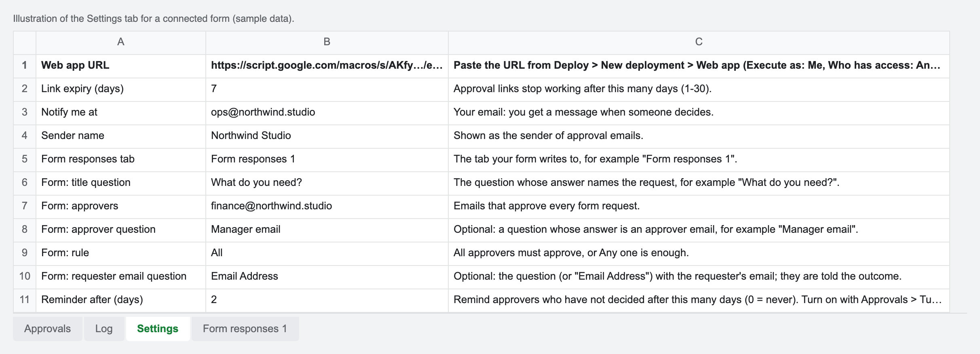This screenshot has width=980, height=354.
Task: Click the 'Form: approver question' cell
Action: 121,230
